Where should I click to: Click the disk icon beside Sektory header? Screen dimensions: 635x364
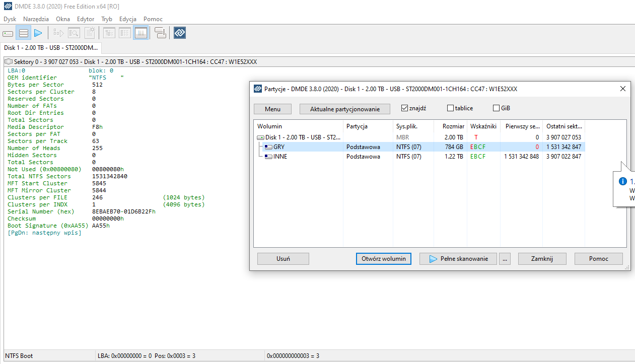pyautogui.click(x=9, y=61)
